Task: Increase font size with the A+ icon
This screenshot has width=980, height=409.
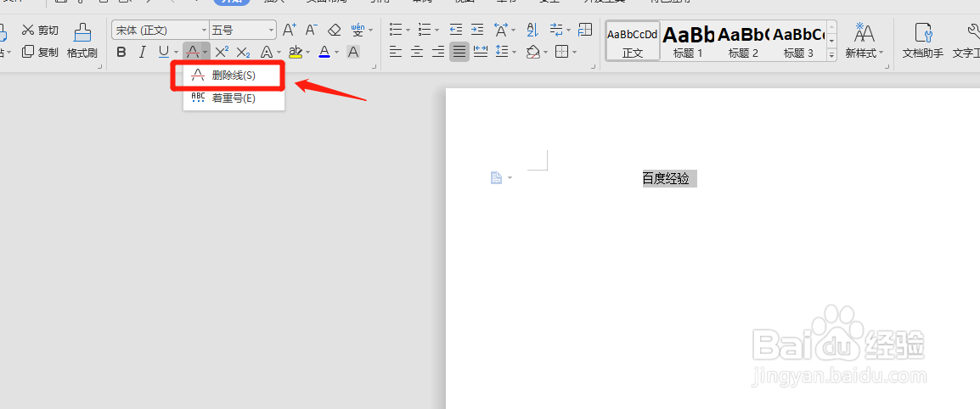Action: tap(290, 30)
